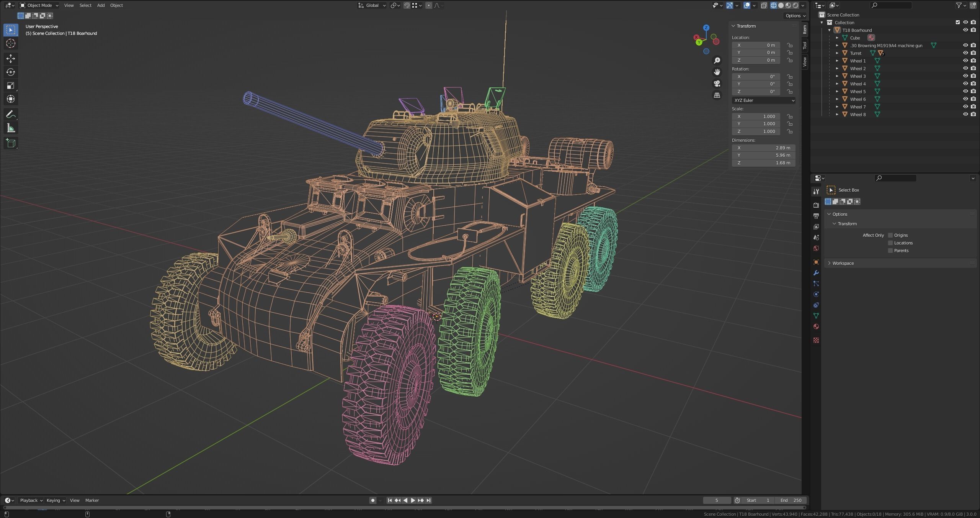Open the Playback timeline menu

(x=31, y=500)
